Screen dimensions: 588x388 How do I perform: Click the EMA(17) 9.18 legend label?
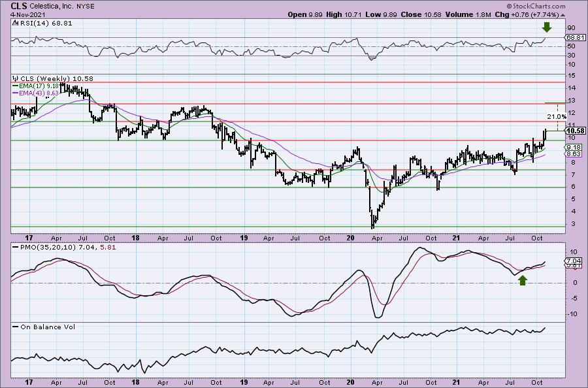click(39, 86)
